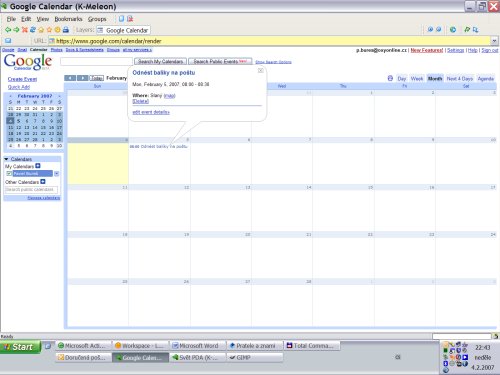Open the Edit menu

[x=26, y=19]
